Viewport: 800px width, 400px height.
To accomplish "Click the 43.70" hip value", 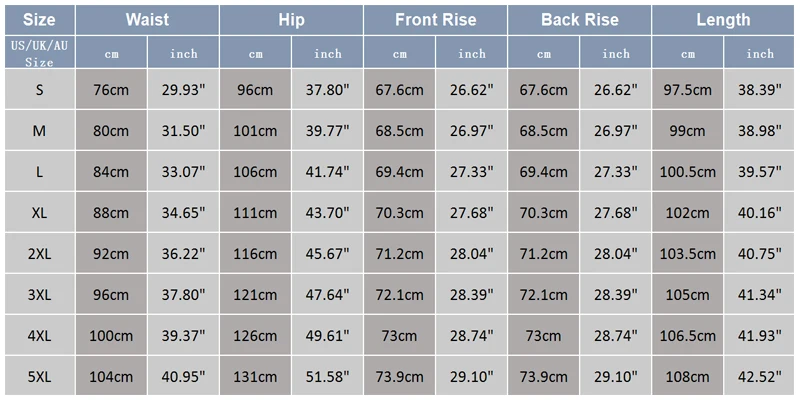I will click(x=328, y=213).
